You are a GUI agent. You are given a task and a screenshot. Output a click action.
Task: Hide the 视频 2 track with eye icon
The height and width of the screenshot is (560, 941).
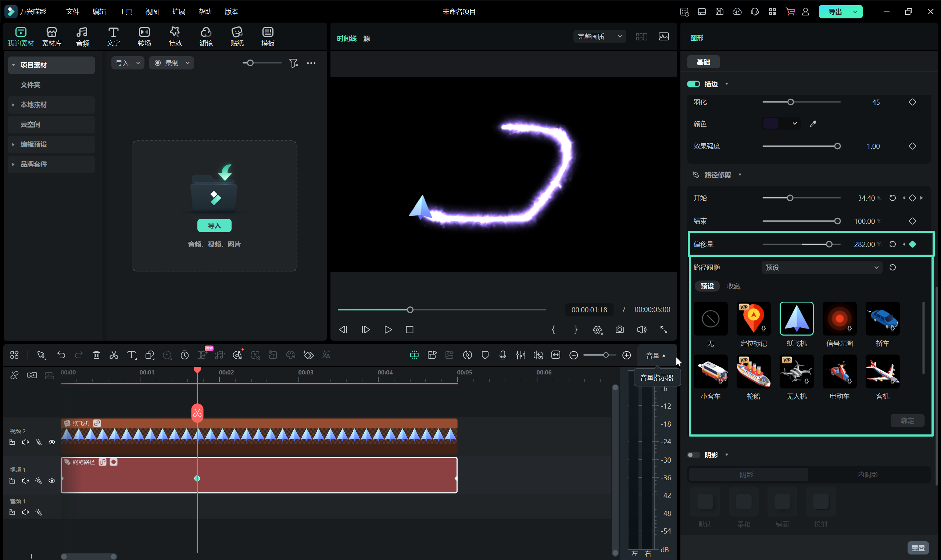click(x=52, y=442)
